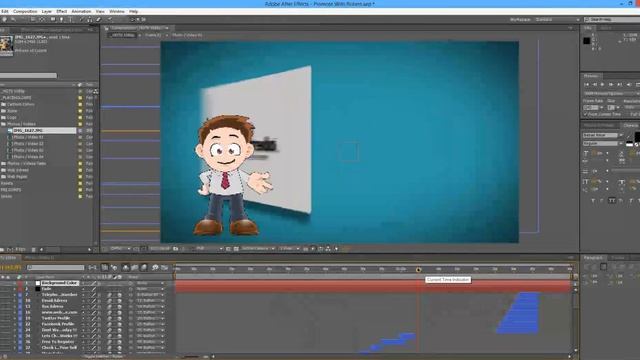Select the Unified Camera tool
Viewport: 640px width, 360px height.
click(33, 19)
